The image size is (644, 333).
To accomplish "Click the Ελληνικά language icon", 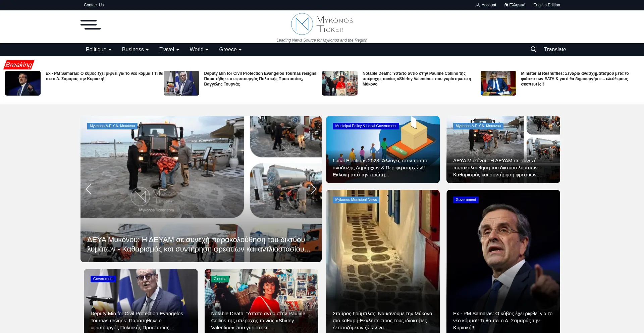I will [506, 5].
